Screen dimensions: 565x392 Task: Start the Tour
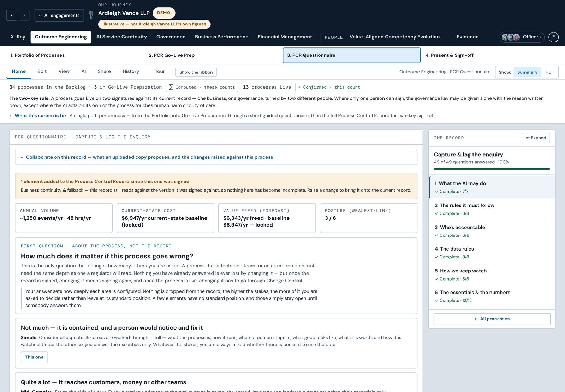(x=160, y=71)
